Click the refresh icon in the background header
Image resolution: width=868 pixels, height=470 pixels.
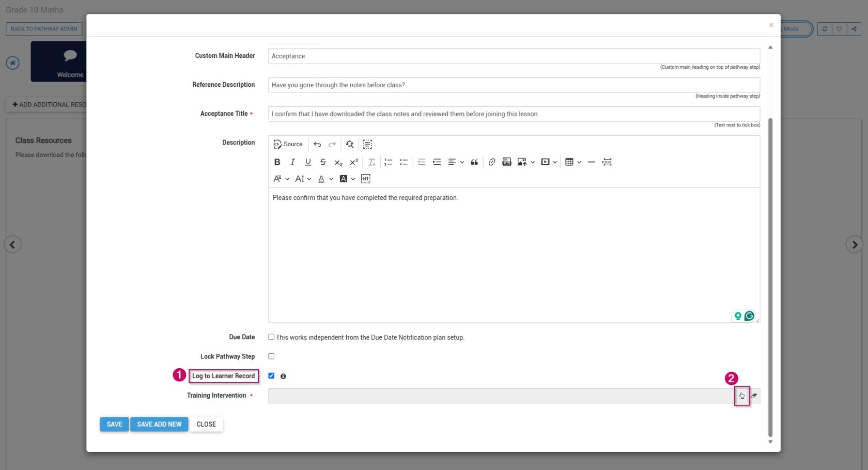(x=825, y=29)
